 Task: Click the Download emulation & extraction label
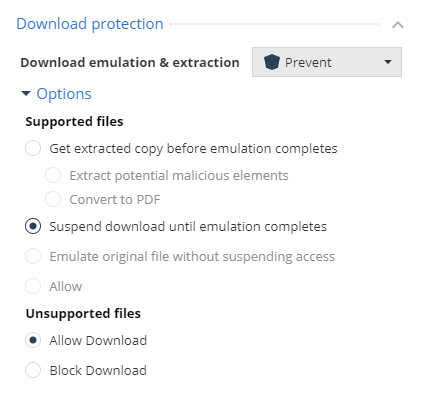pyautogui.click(x=130, y=62)
